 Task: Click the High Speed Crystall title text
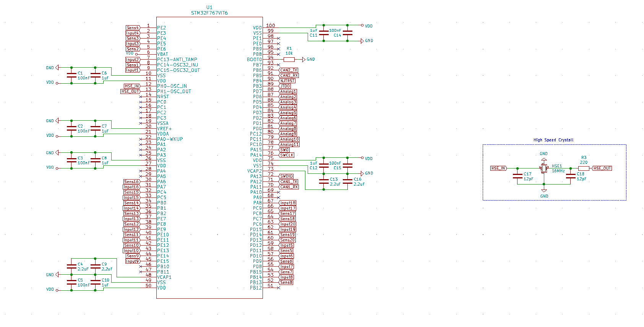pos(553,140)
